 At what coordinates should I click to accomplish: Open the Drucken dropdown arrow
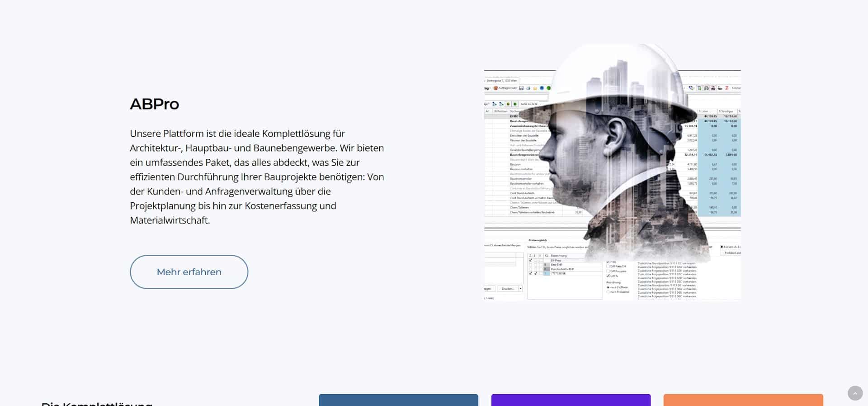click(520, 289)
